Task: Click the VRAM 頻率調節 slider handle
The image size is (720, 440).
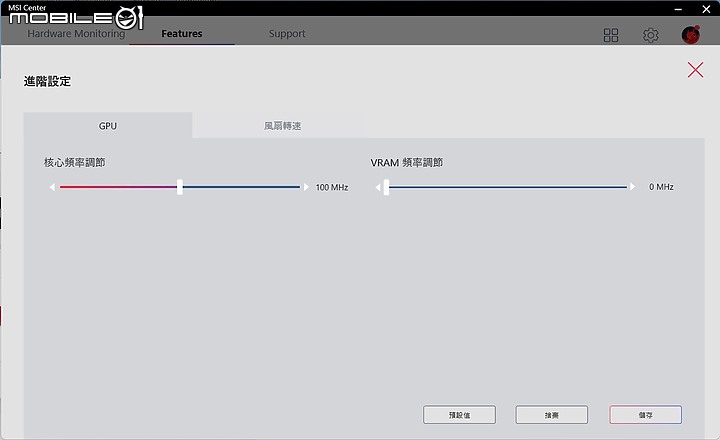Action: (x=386, y=187)
